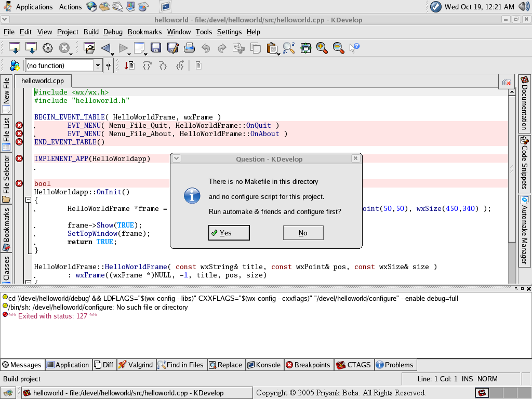Click the Step Out debug icon

click(x=180, y=65)
